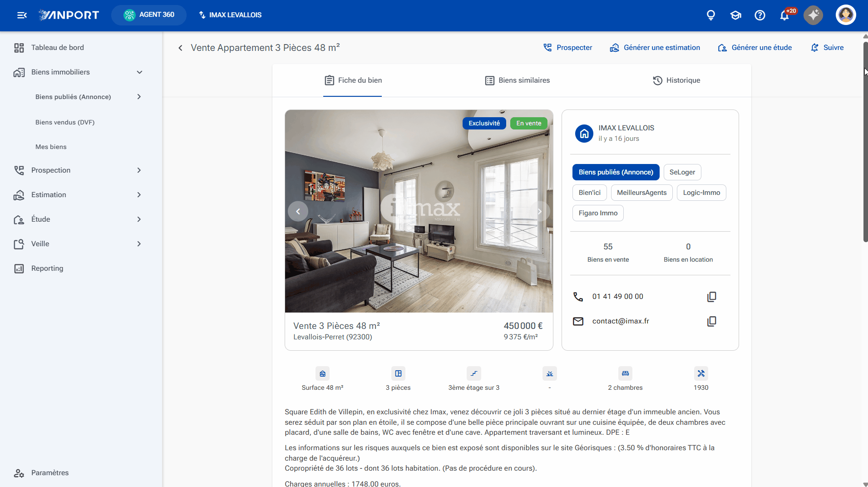Click Générer une étude

click(x=755, y=48)
